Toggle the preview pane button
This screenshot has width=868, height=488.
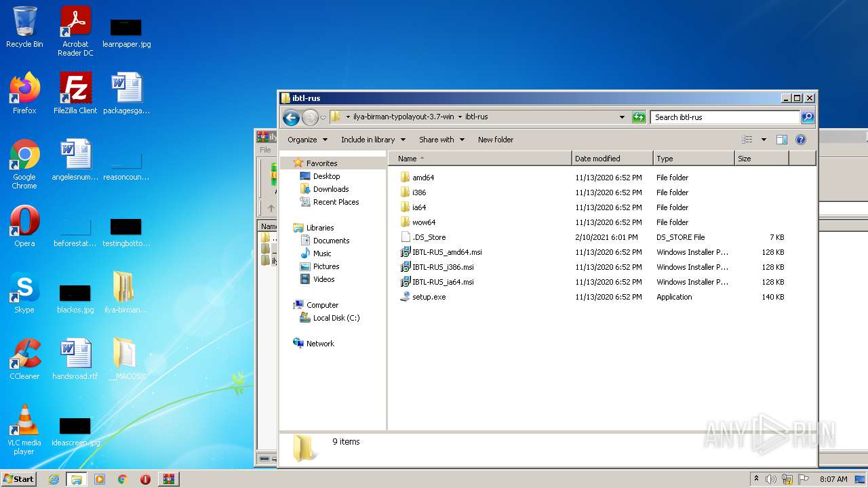[x=781, y=140]
